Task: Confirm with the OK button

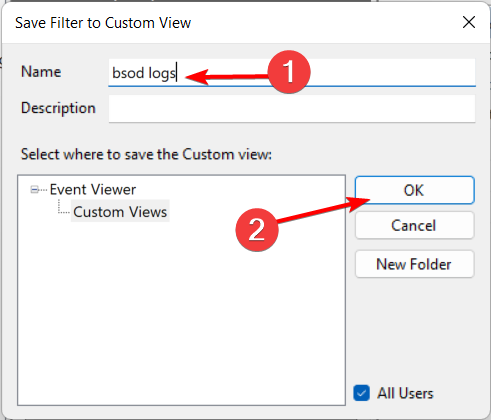Action: (414, 190)
